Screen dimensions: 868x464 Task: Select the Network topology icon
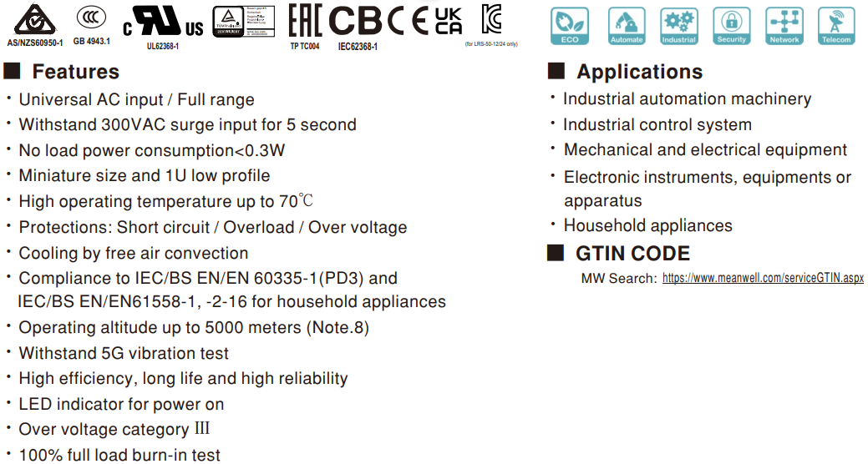pyautogui.click(x=784, y=26)
